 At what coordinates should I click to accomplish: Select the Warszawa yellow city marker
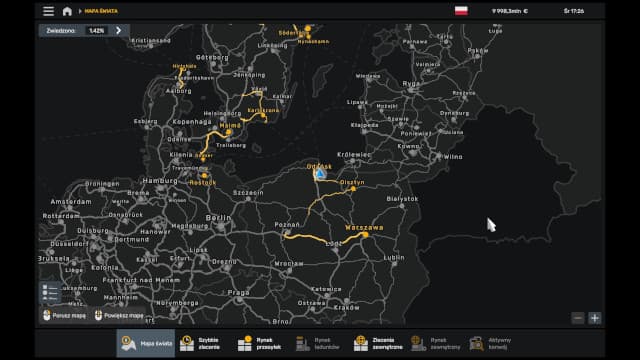point(365,234)
